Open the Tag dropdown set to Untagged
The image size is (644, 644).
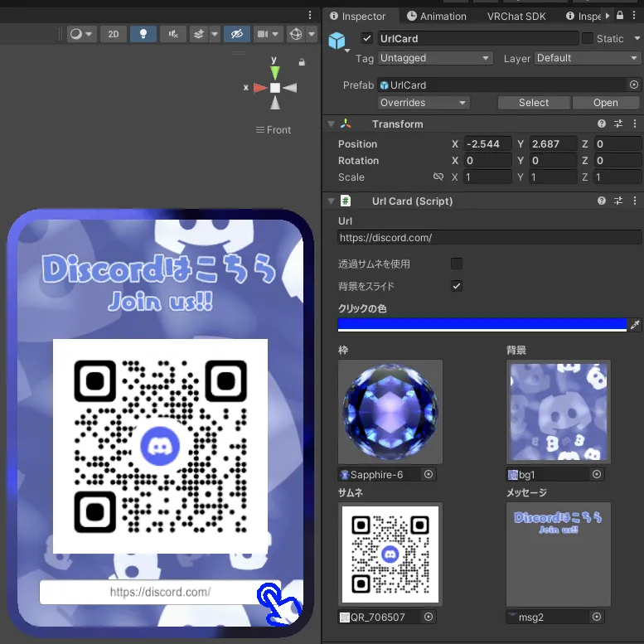coord(435,58)
